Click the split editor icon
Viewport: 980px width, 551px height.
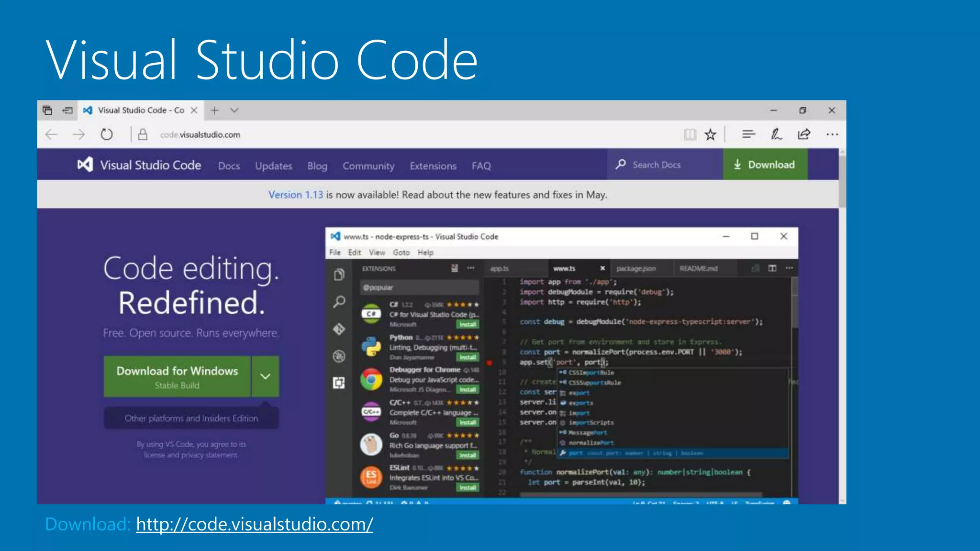click(772, 268)
